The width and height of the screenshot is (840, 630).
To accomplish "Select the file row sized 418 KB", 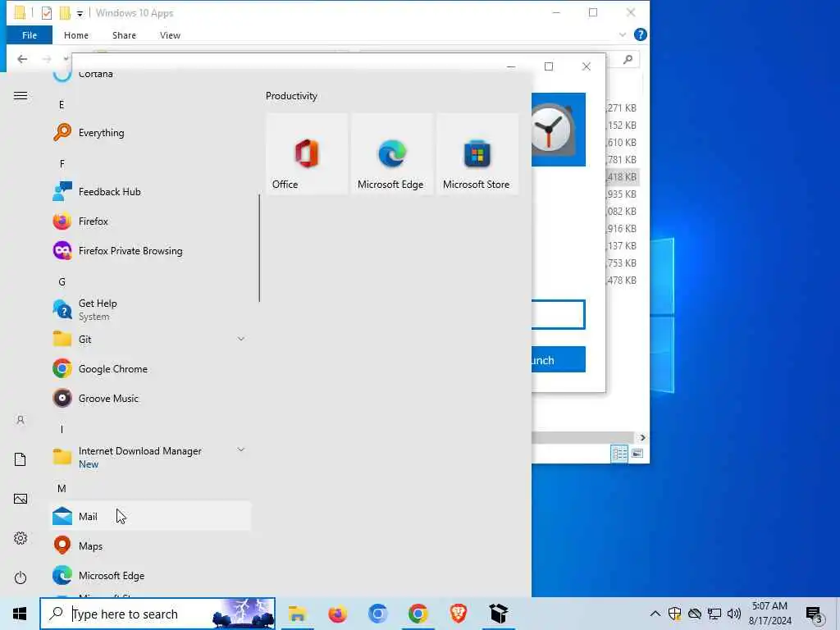I will (622, 177).
